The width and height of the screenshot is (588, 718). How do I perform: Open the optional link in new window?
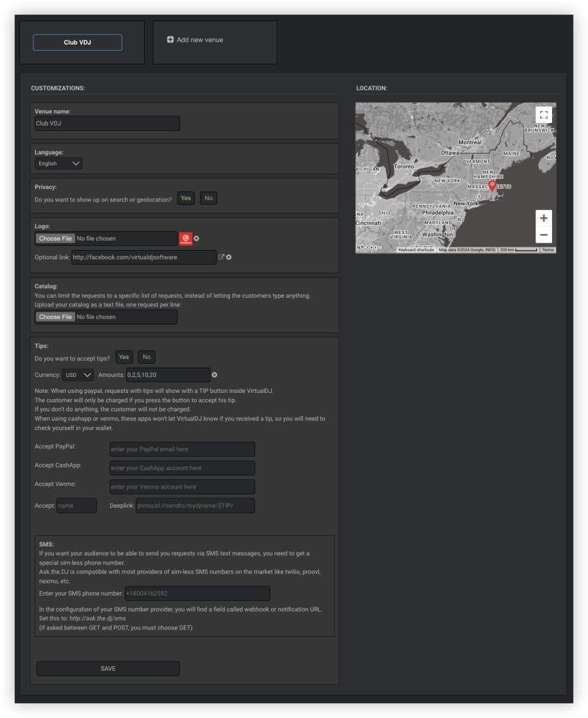[221, 257]
